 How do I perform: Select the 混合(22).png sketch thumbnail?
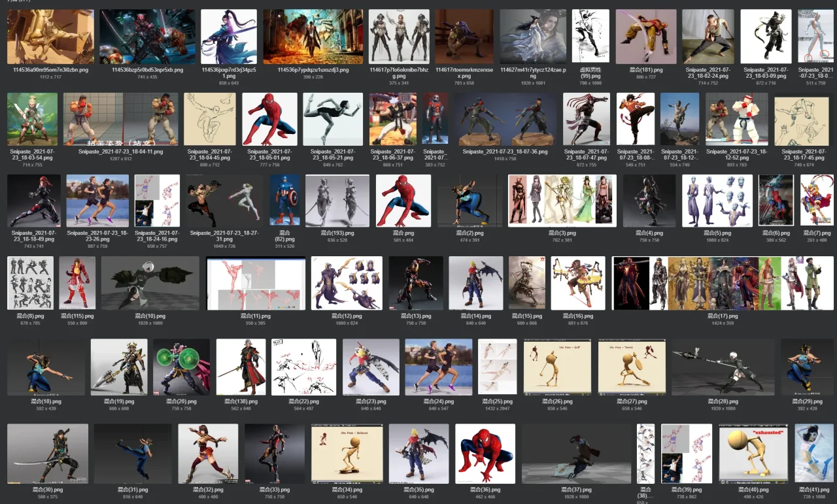coord(304,367)
